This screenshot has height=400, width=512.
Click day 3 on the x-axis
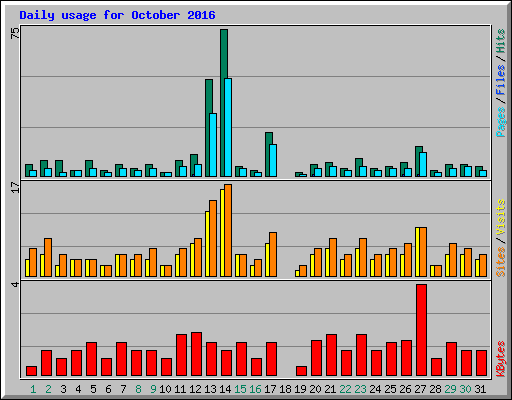(x=63, y=389)
